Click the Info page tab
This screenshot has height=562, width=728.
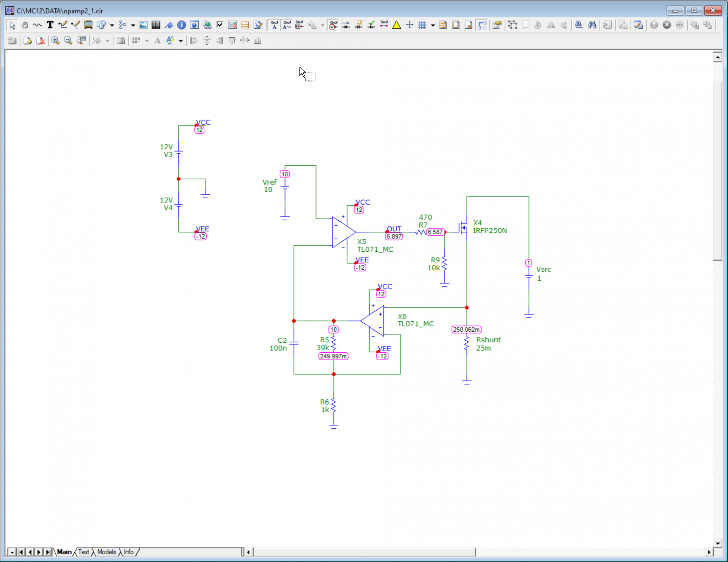(129, 552)
